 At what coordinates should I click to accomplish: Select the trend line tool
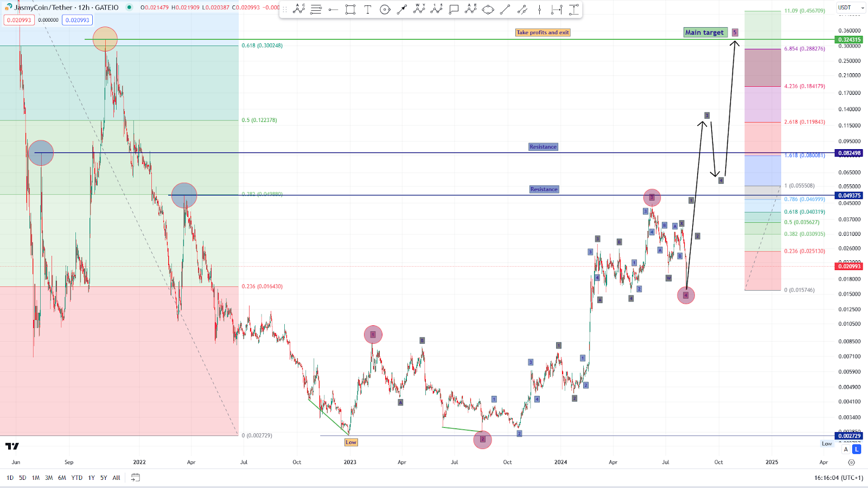505,9
